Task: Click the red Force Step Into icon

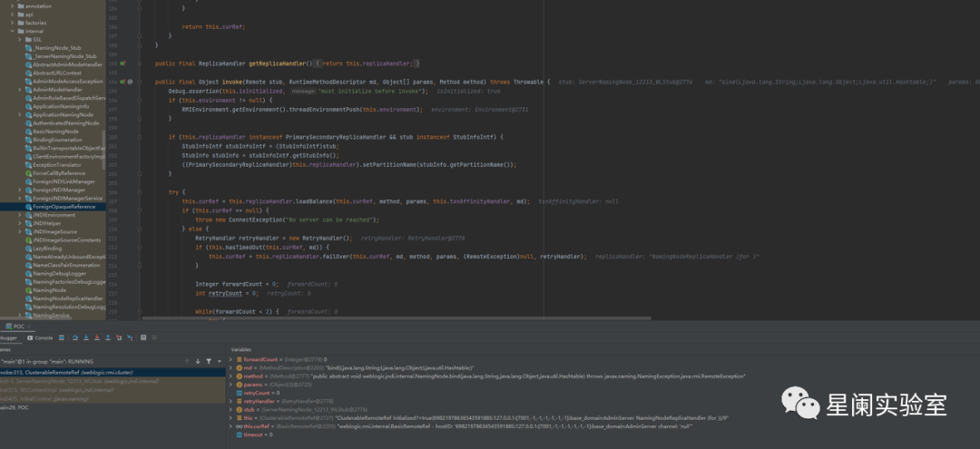Action: click(97, 337)
